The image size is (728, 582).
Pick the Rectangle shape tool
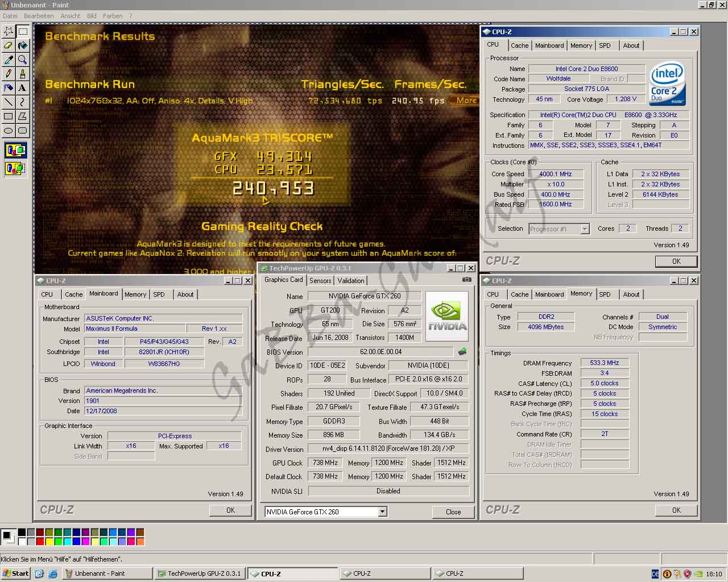[x=9, y=117]
